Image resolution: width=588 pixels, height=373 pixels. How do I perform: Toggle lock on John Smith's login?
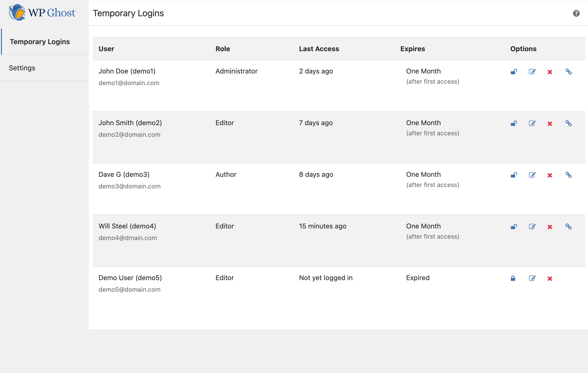(x=514, y=123)
